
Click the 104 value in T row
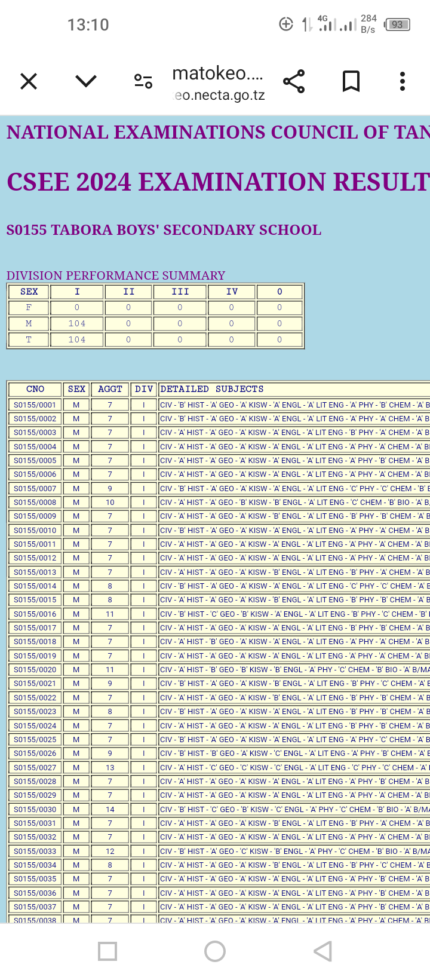coord(77,339)
